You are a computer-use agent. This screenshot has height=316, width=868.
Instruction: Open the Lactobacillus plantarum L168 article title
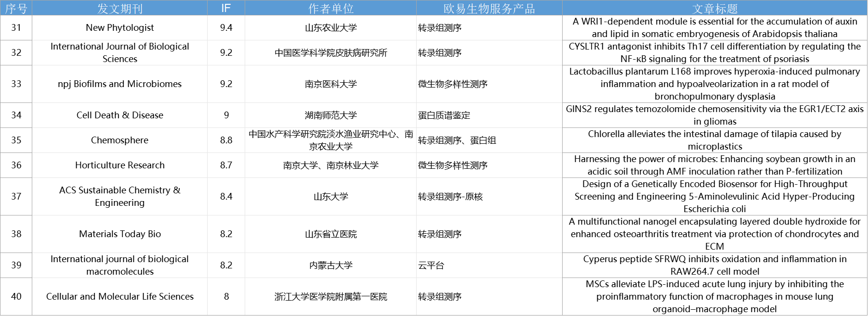(715, 84)
